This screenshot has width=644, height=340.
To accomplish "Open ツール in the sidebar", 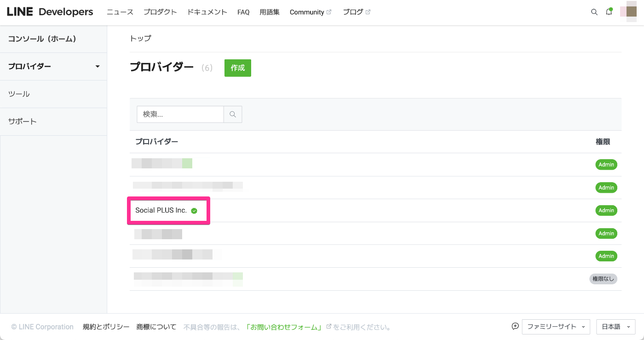I will point(53,94).
